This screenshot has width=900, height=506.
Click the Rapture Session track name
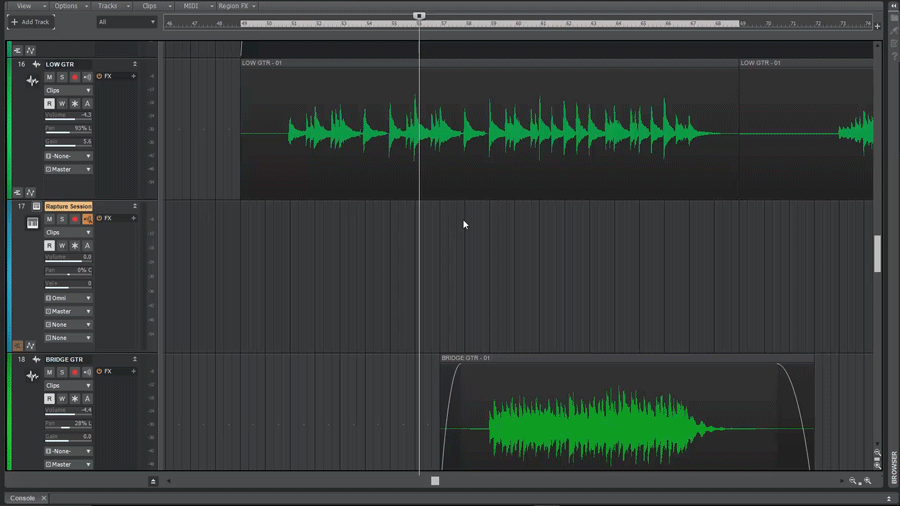tap(68, 206)
